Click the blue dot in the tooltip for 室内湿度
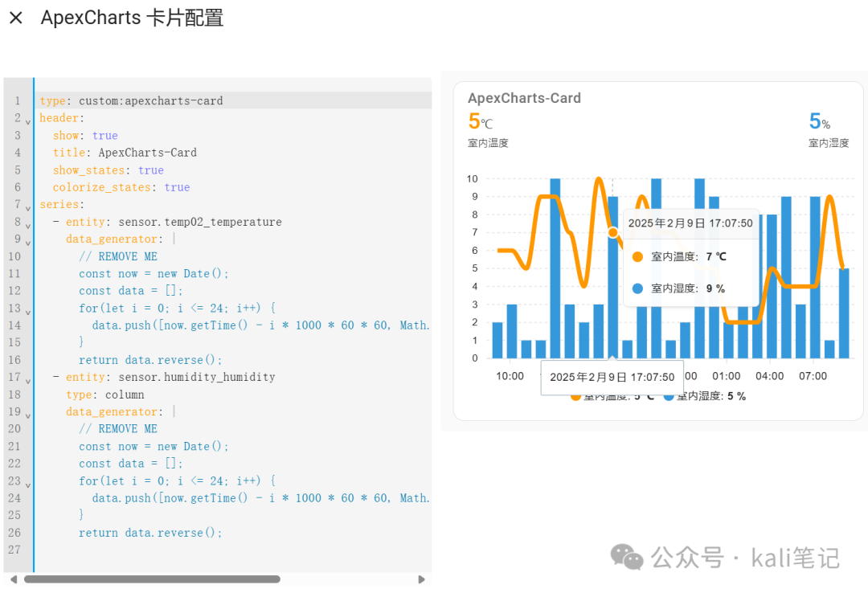Screen dimensions: 868x593 pos(637,288)
